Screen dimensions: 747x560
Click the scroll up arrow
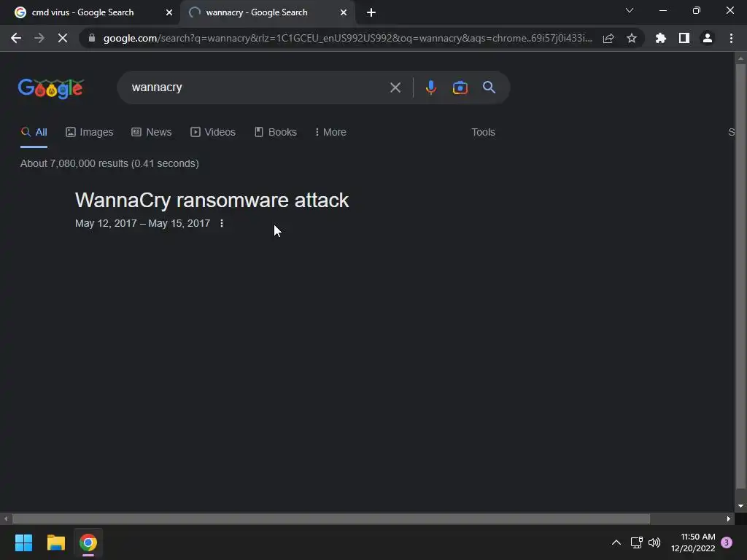pos(740,58)
